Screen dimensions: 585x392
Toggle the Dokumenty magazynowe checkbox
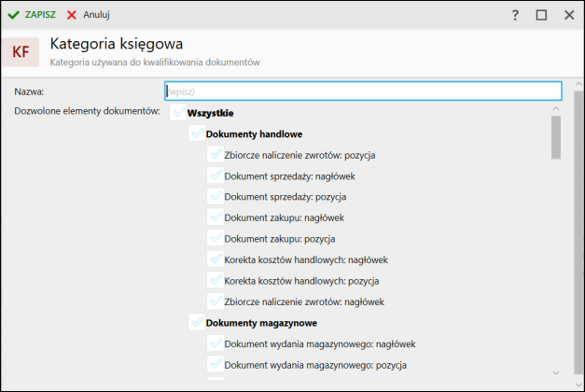197,323
